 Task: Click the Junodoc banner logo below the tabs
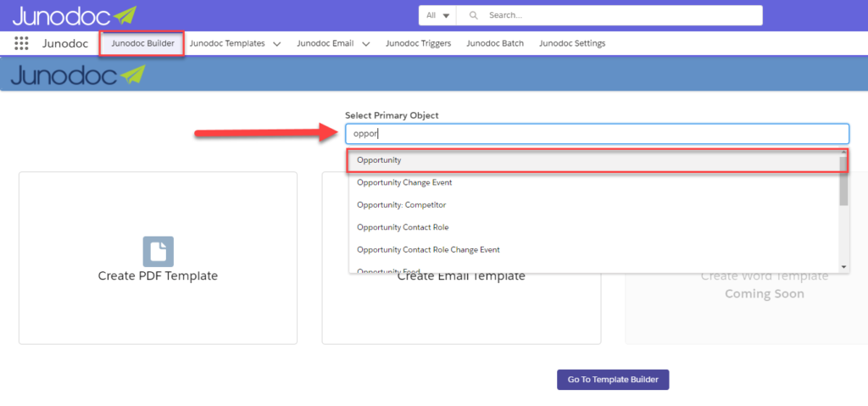tap(77, 75)
